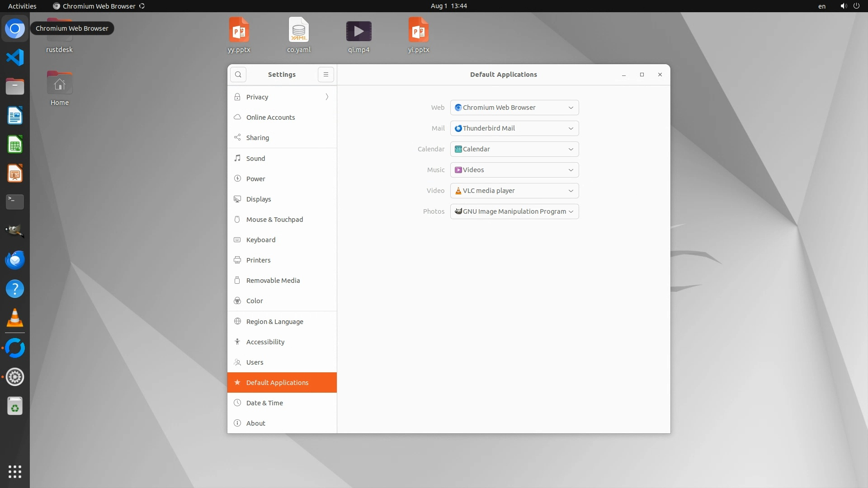Screen dimensions: 868x488
Task: Open LibreOffice Calc from the dock
Action: click(15, 145)
